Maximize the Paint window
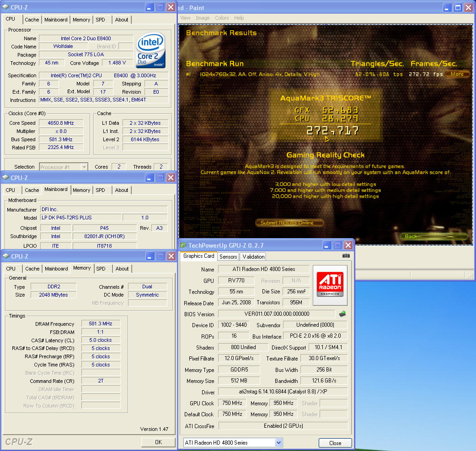Viewport: 476px width, 451px height. 458,8
